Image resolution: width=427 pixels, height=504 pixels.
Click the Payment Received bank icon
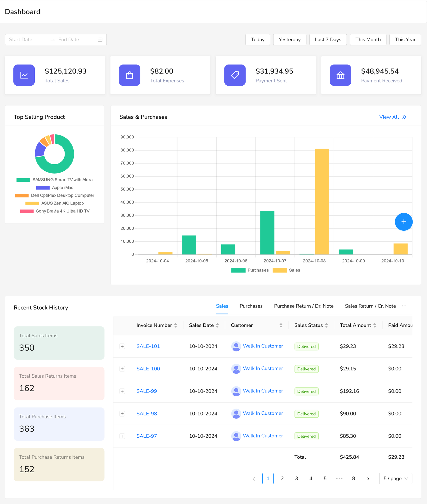340,75
